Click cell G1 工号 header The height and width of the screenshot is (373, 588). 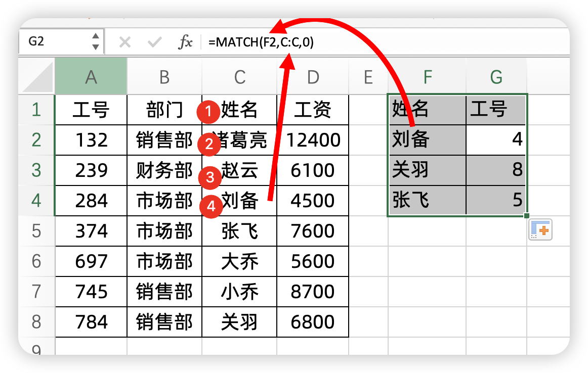click(x=496, y=110)
